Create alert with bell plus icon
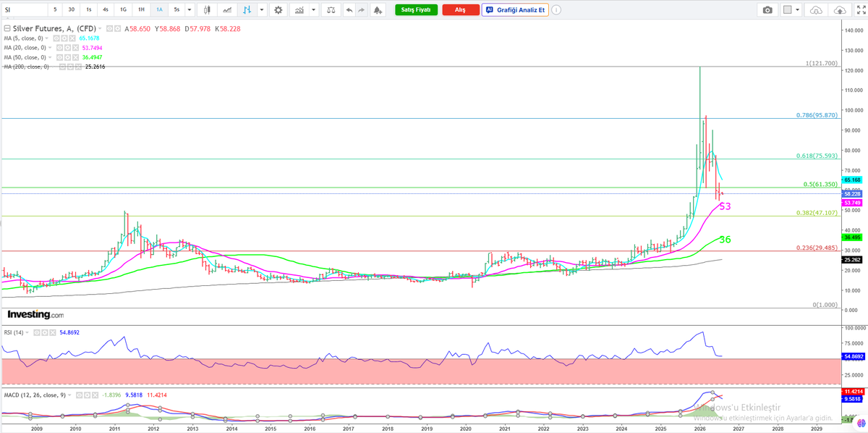The width and height of the screenshot is (868, 433). point(378,10)
